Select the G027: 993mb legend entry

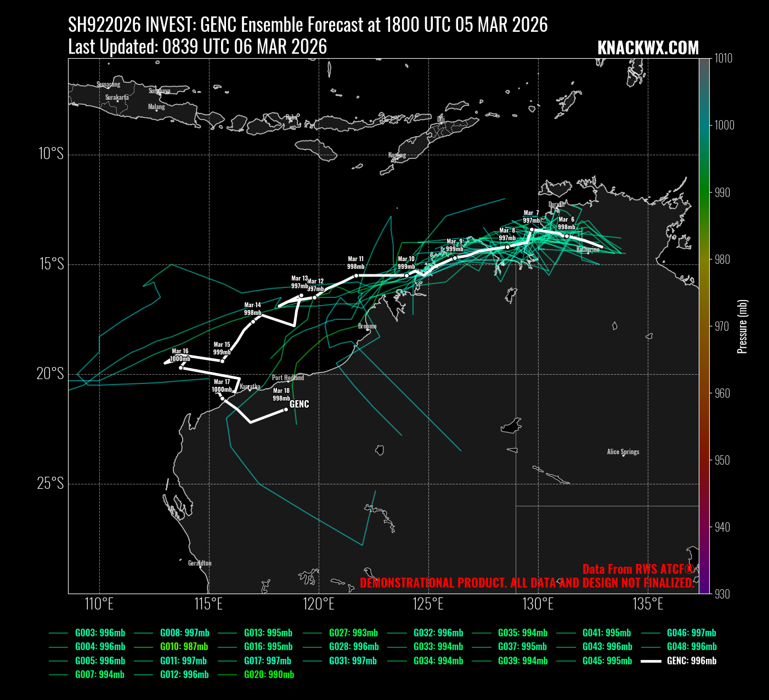353,633
